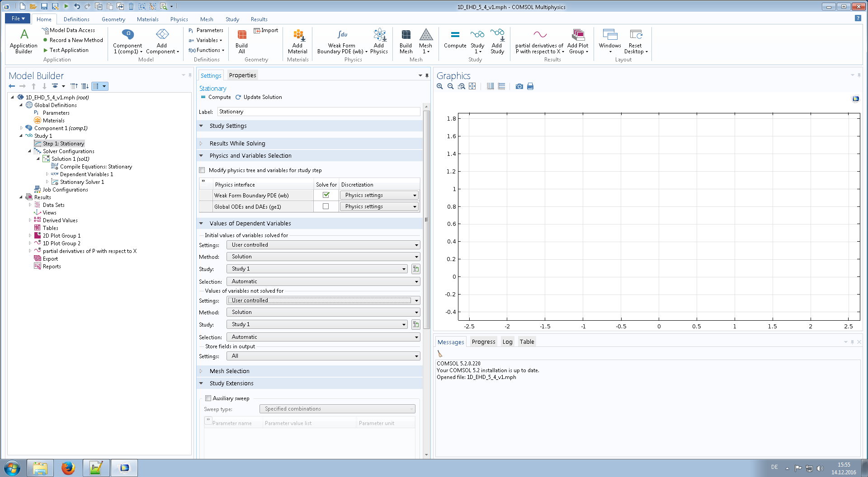This screenshot has height=477, width=868.
Task: Click the Label input field containing Stationary
Action: tap(318, 112)
